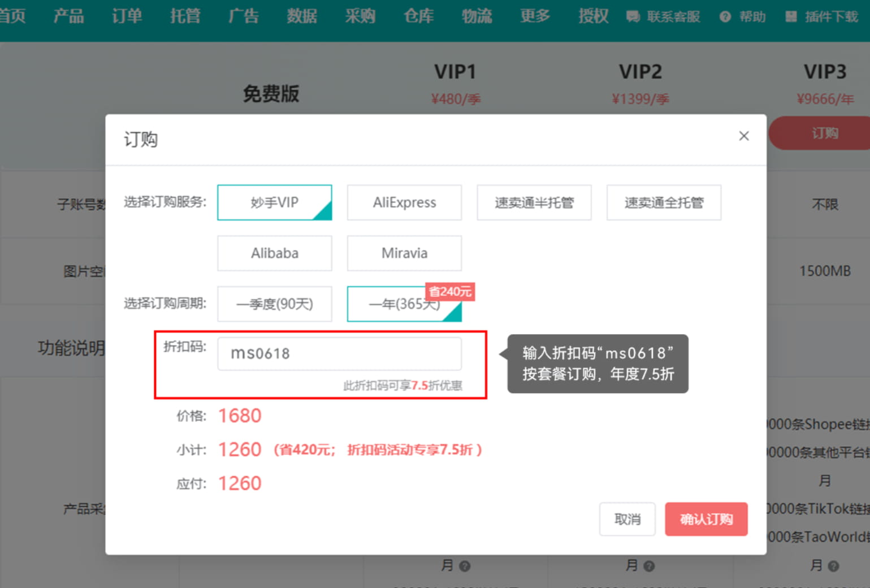
Task: Click help icon under VIP2 column
Action: point(649,566)
